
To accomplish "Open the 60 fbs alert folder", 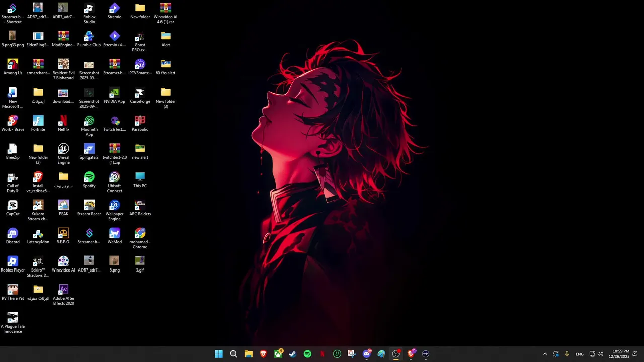I will click(x=166, y=67).
